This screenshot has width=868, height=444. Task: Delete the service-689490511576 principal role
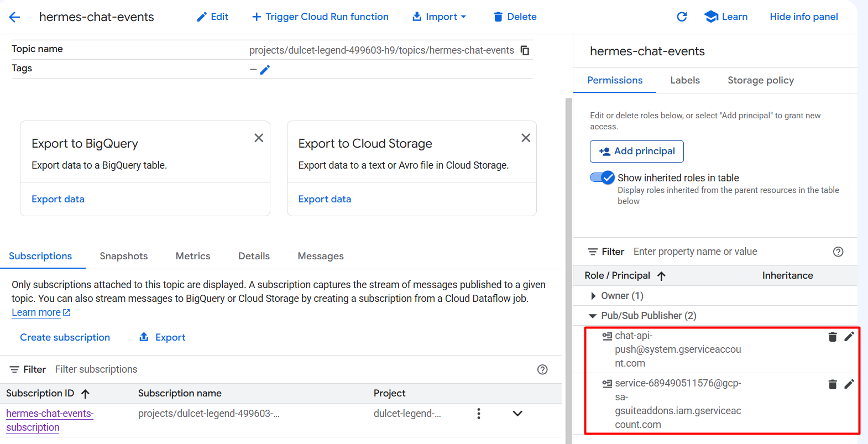(x=833, y=384)
